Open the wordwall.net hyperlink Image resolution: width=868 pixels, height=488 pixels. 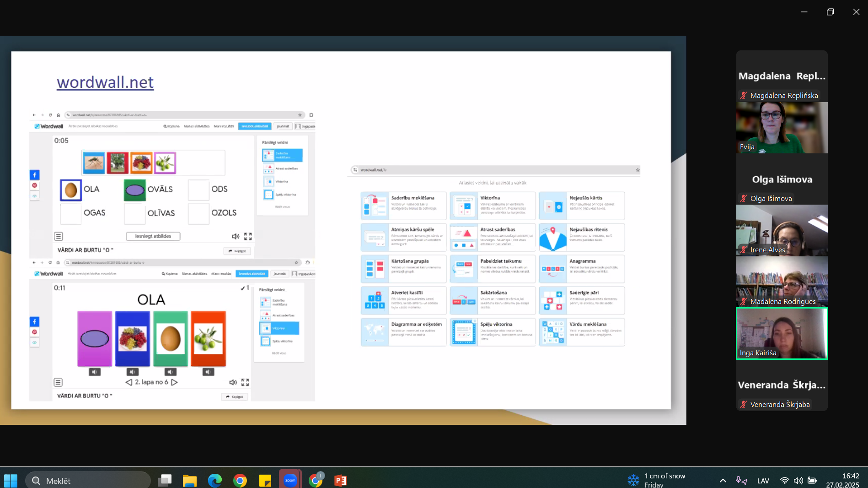pos(105,82)
